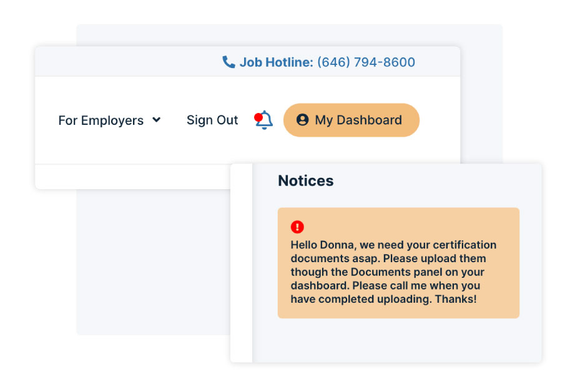Click the Notices heading
Viewport: 580px width, 392px height.
[x=305, y=181]
